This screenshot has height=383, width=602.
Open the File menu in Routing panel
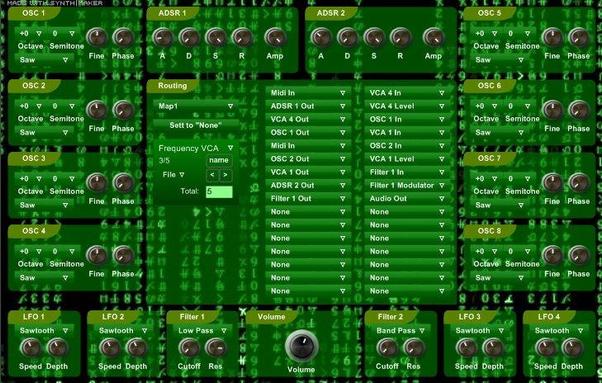[x=173, y=175]
